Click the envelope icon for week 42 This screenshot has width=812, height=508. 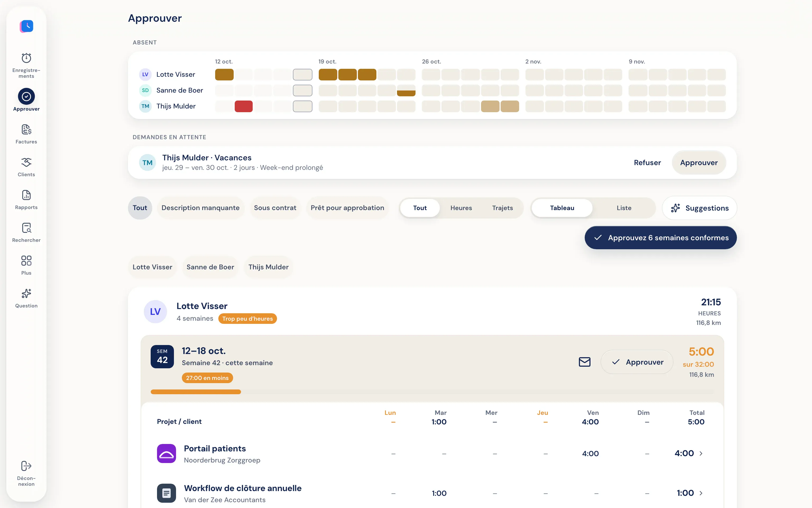[x=584, y=362]
